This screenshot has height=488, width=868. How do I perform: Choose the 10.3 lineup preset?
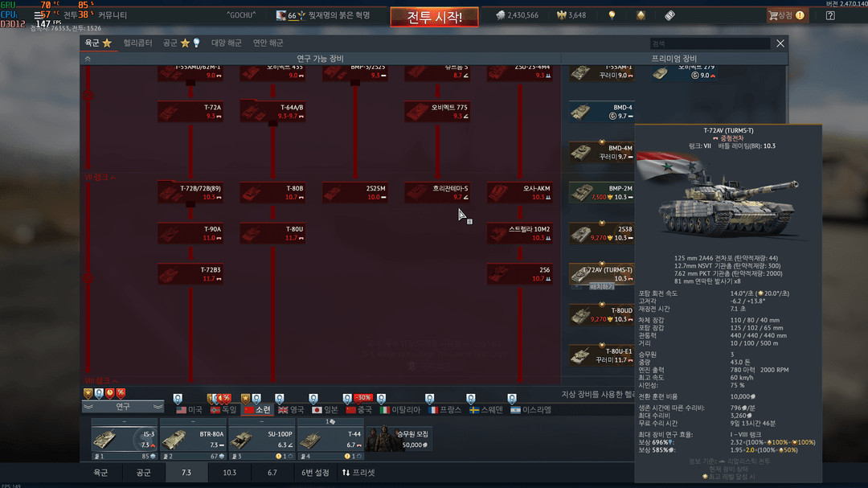pos(229,473)
